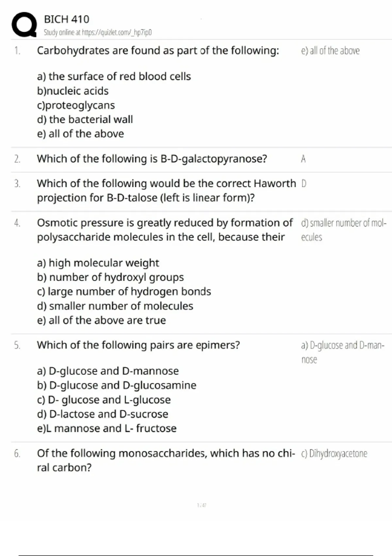Choose option a) high molecular weight
392x556 pixels.
pos(98,263)
